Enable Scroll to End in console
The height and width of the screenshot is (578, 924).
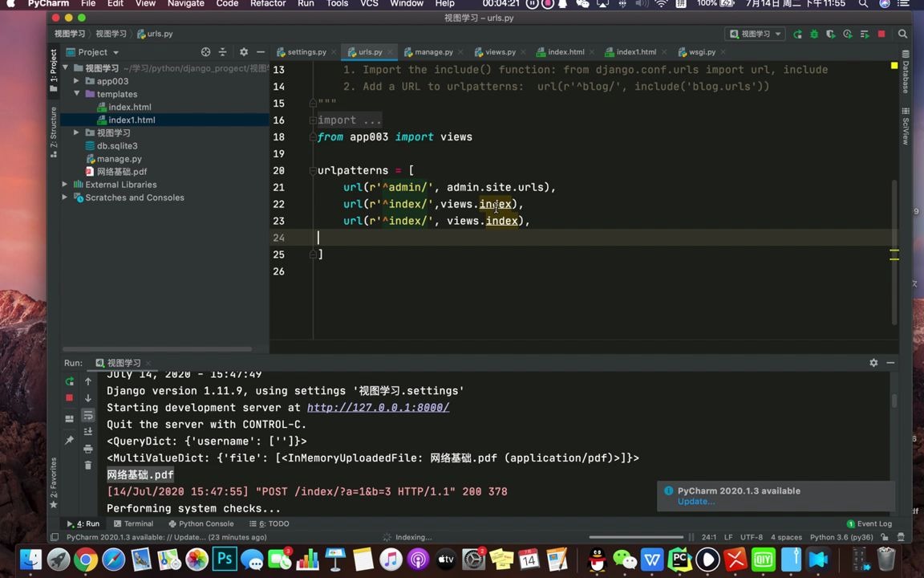coord(87,429)
